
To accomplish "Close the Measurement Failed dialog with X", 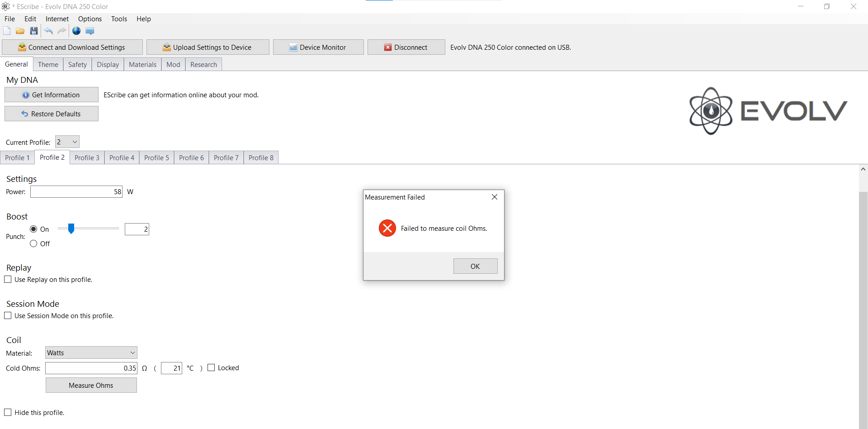I will (494, 197).
